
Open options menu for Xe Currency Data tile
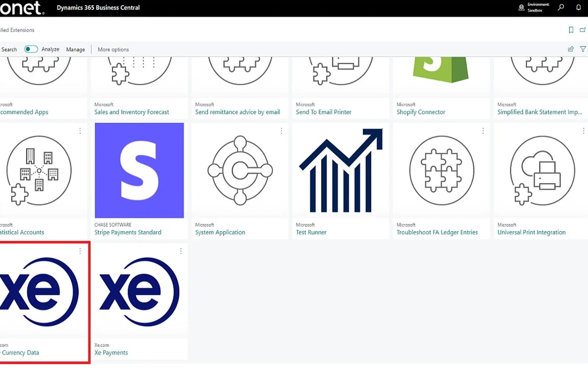tap(80, 251)
